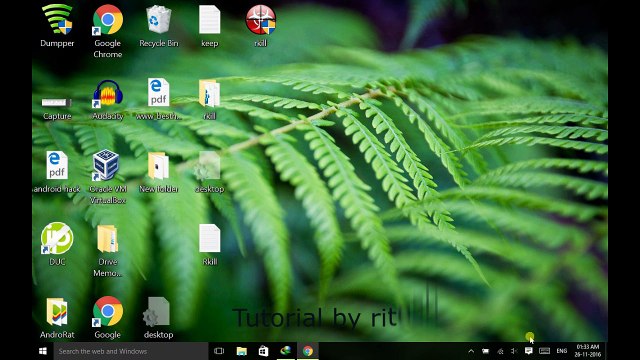Expand the hidden system tray icons chevron
Image resolution: width=640 pixels, height=360 pixels.
(471, 351)
